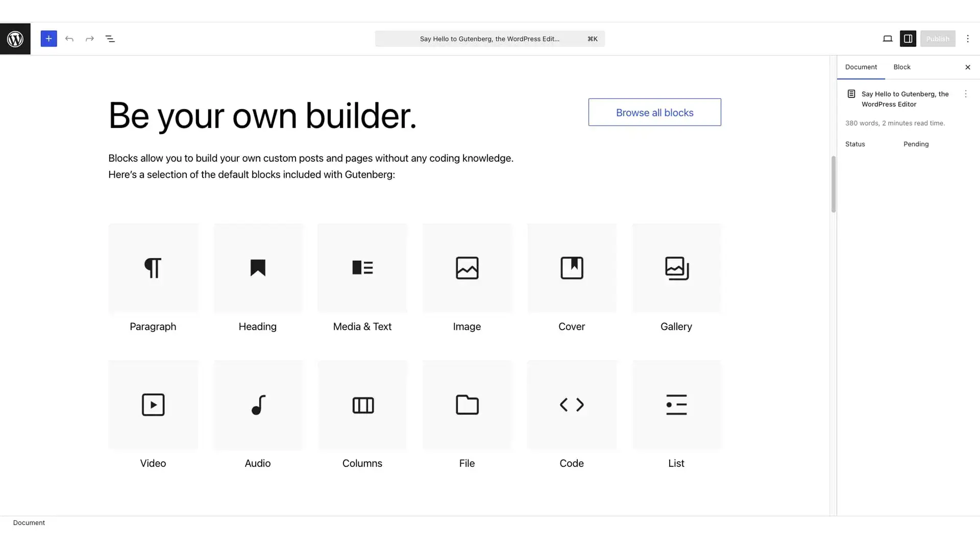Click the Publish button
Screen dimensions: 980x551
[938, 38]
